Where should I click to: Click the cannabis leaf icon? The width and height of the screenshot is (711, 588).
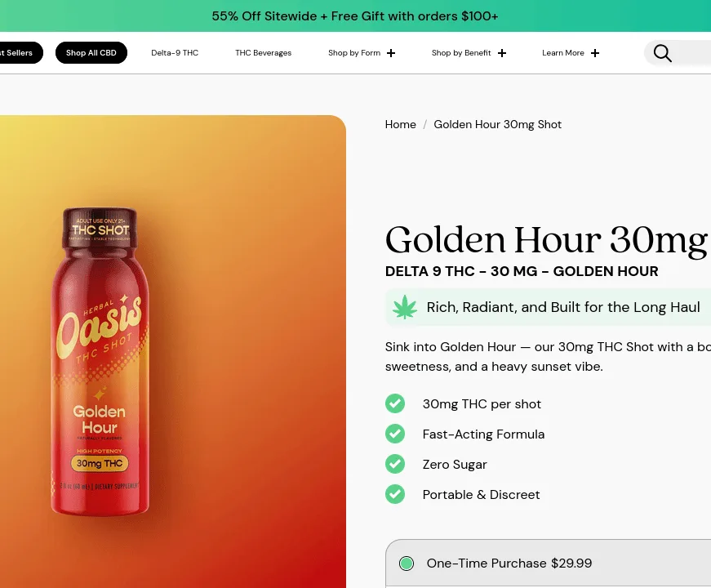pyautogui.click(x=404, y=307)
